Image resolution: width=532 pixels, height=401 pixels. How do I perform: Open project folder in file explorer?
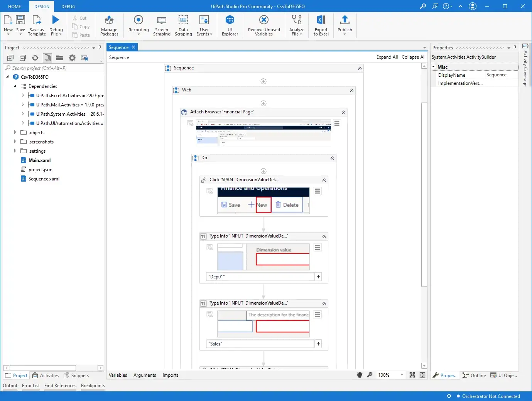tap(60, 58)
